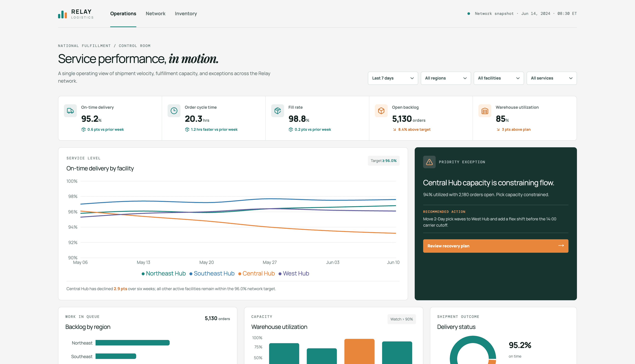Click the Review recovery plan button
Screen dimensions: 635x364
[495, 246]
